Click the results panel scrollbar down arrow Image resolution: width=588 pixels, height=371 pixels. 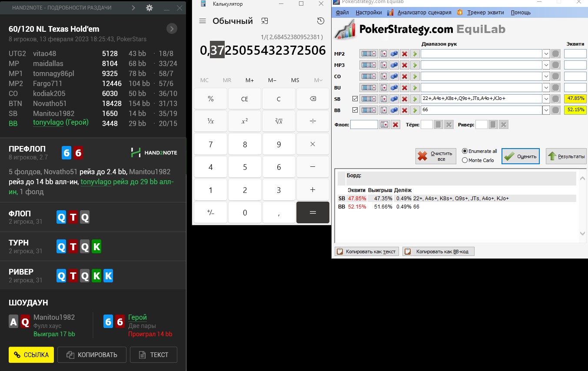pos(583,234)
